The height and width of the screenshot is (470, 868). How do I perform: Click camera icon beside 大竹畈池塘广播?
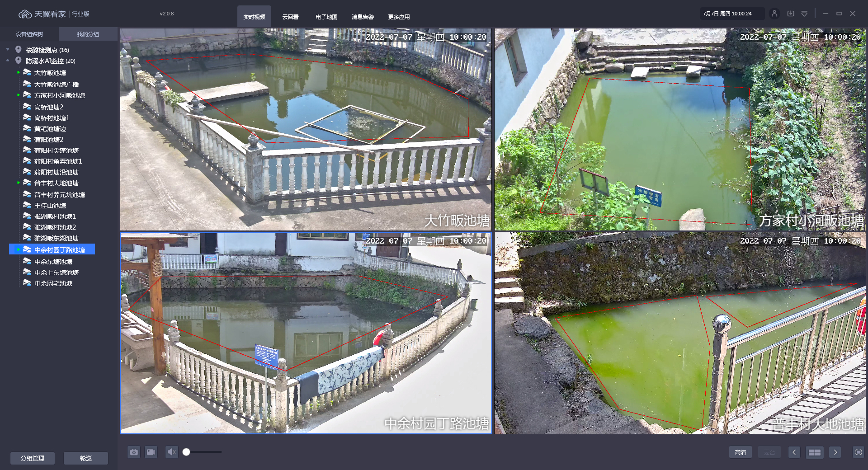pos(27,84)
